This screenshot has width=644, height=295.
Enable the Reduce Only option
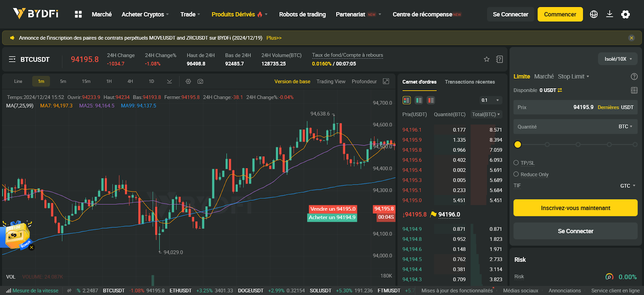[x=516, y=174]
